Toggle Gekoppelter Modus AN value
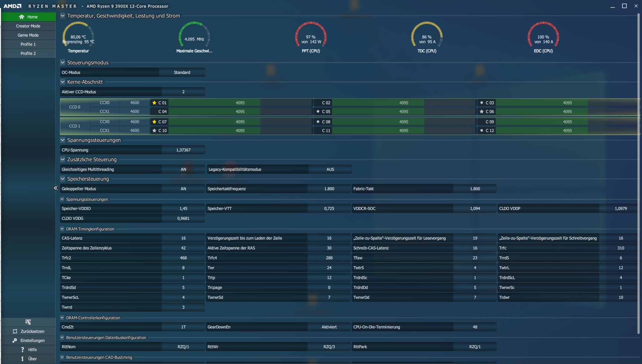Viewport: 642px width, 364px height. point(183,189)
